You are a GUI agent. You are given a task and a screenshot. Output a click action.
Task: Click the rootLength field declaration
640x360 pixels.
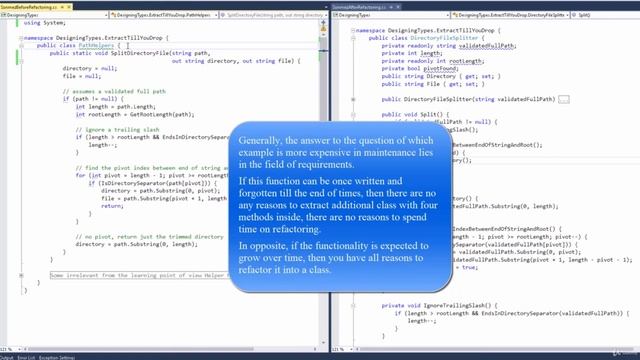coord(433,61)
